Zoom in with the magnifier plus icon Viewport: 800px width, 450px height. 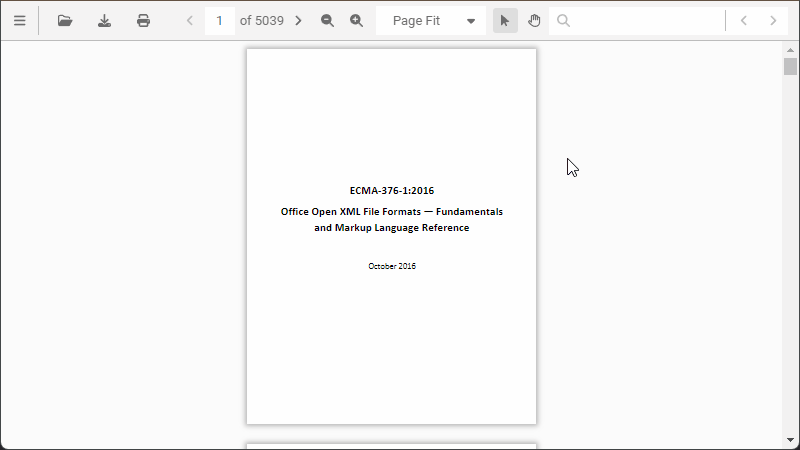click(356, 21)
